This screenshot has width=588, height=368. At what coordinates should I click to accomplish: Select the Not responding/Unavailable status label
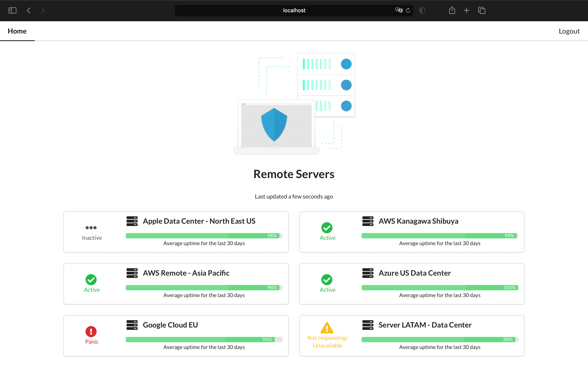327,342
